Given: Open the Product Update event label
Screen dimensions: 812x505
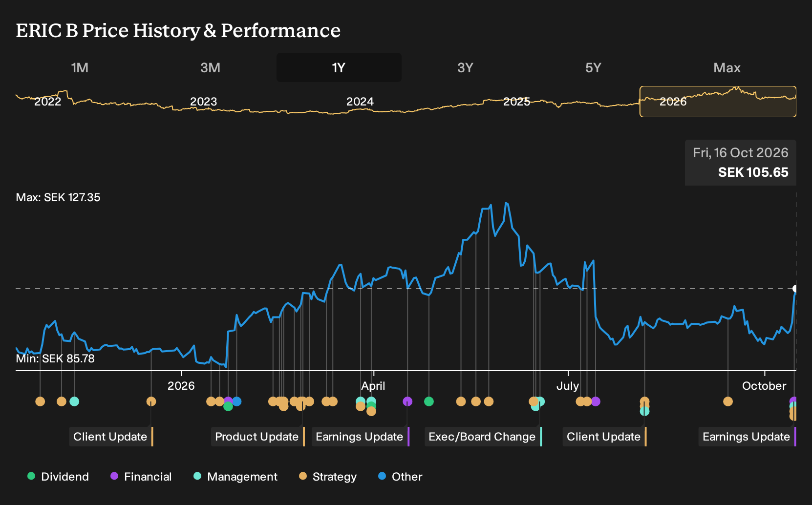Looking at the screenshot, I should click(x=258, y=437).
